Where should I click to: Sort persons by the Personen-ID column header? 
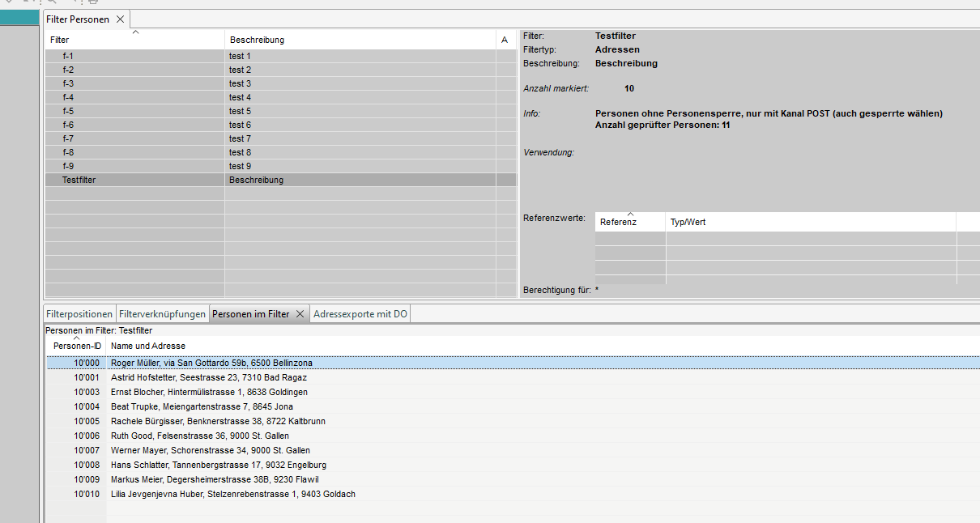point(76,346)
